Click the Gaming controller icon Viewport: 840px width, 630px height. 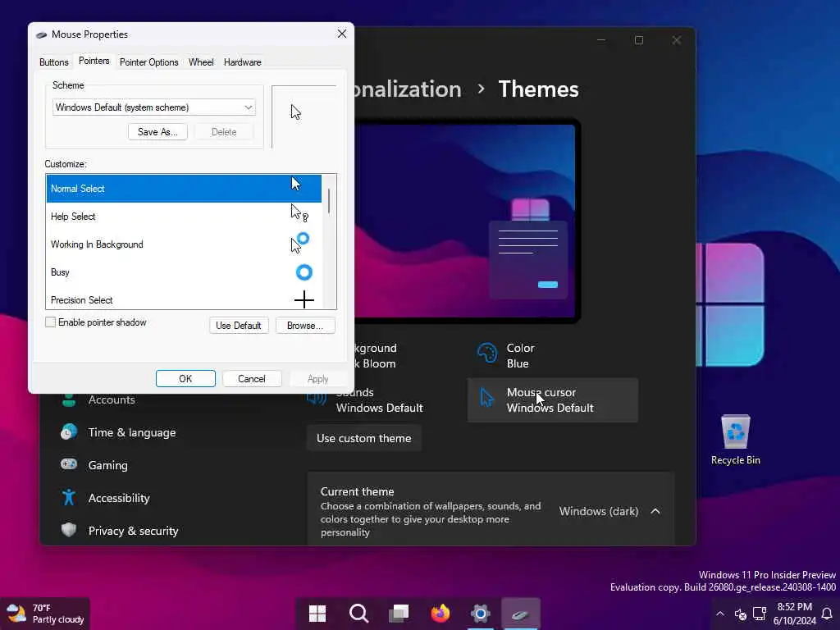(x=69, y=464)
